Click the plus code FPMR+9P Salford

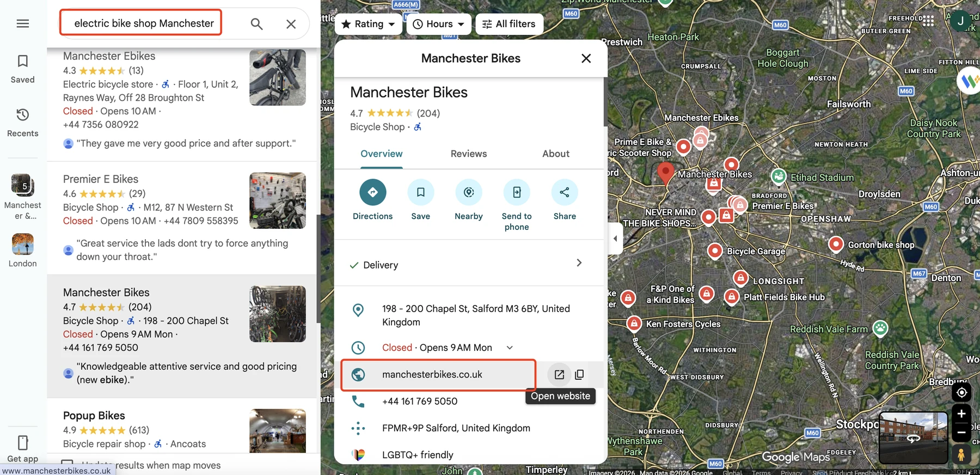point(456,428)
